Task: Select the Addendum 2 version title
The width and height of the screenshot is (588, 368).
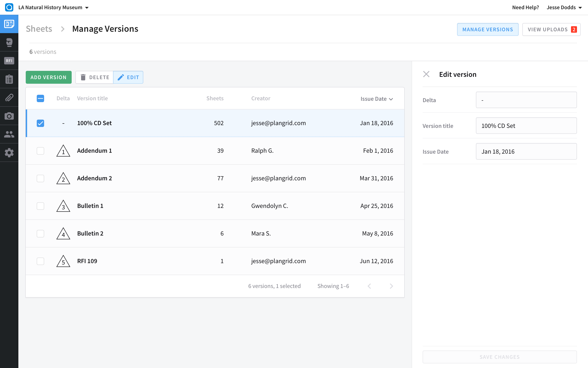Action: 95,178
